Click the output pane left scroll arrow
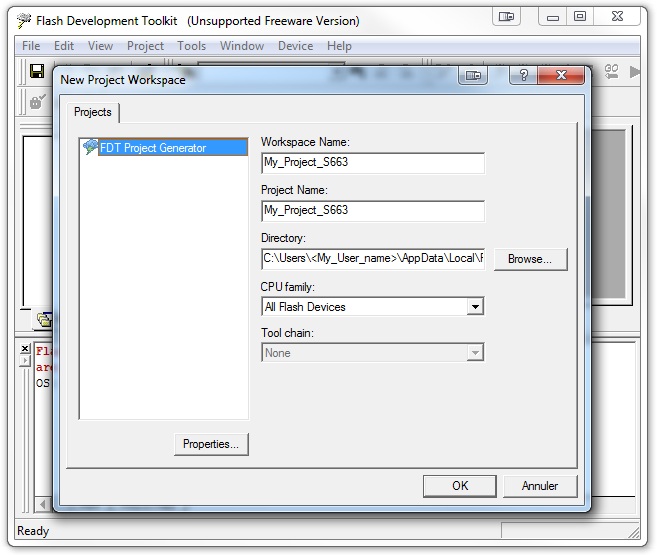 pyautogui.click(x=43, y=504)
